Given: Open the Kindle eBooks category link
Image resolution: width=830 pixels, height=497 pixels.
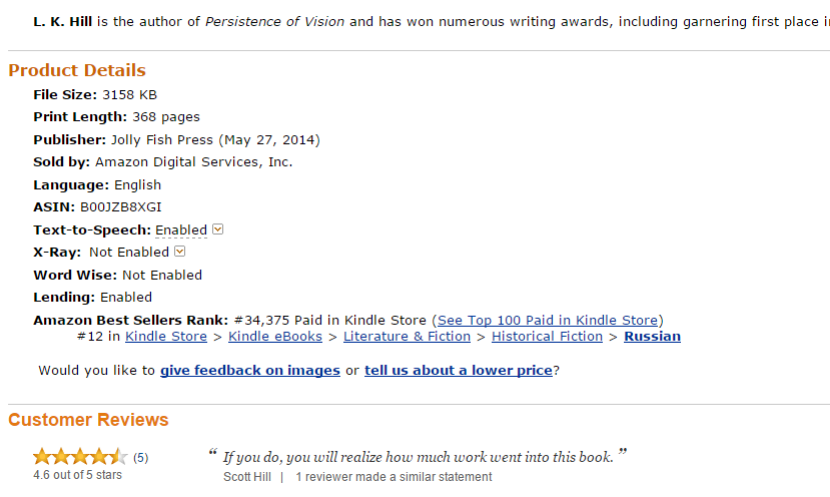Looking at the screenshot, I should point(275,337).
